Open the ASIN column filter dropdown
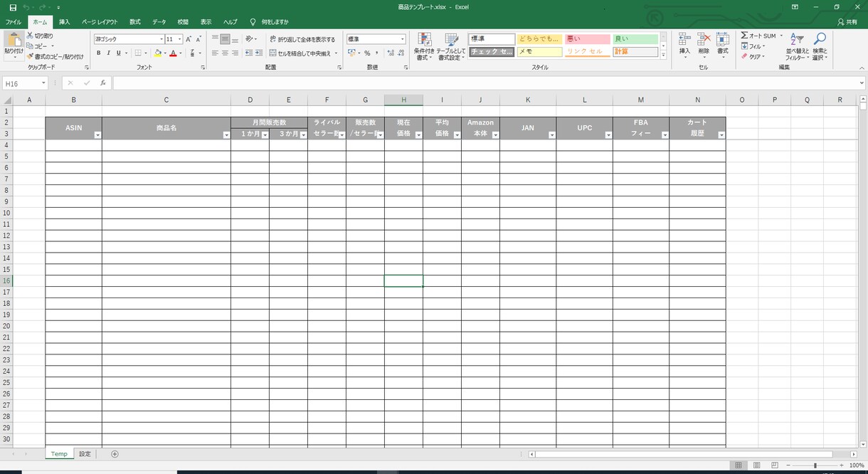The image size is (868, 474). pos(97,135)
